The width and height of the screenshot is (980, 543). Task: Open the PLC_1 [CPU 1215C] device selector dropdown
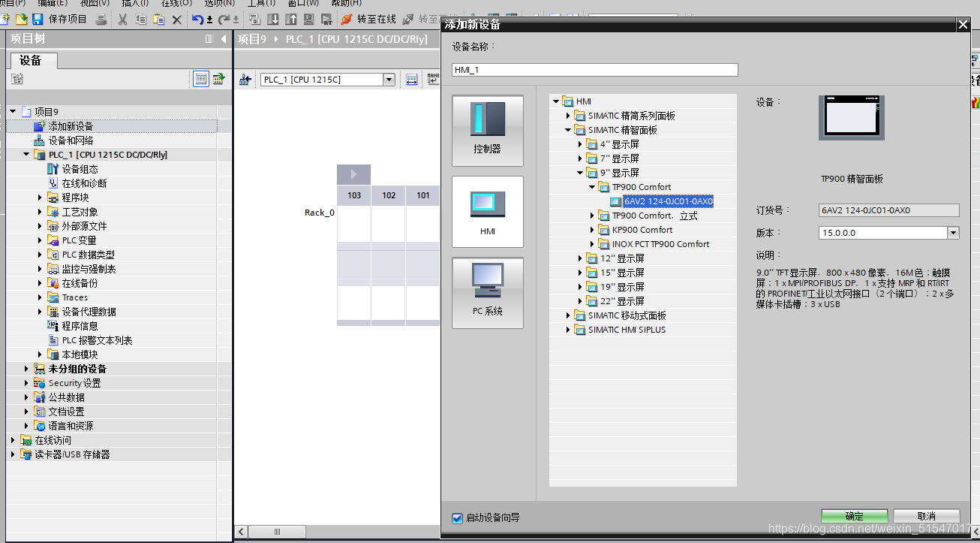pyautogui.click(x=389, y=80)
